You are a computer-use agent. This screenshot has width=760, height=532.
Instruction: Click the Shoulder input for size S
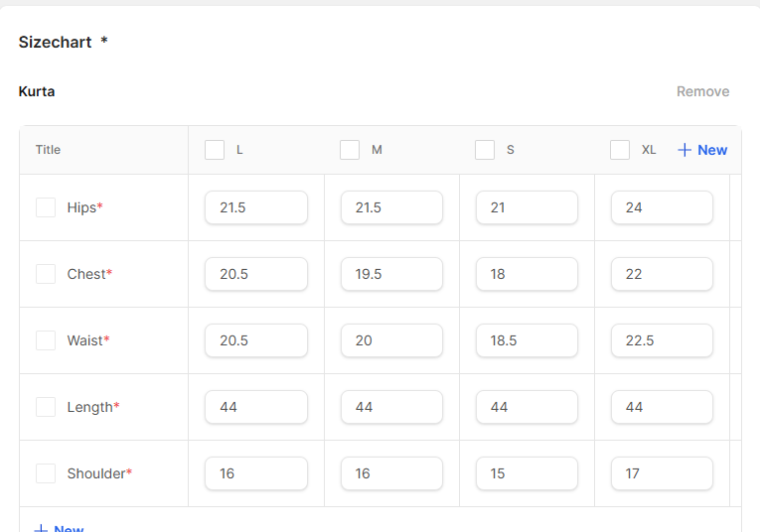point(527,473)
